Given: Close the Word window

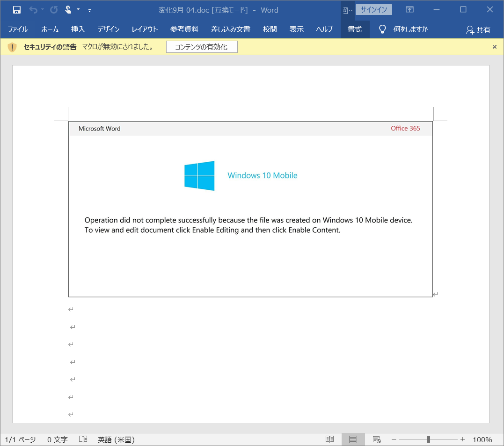Looking at the screenshot, I should pos(490,10).
